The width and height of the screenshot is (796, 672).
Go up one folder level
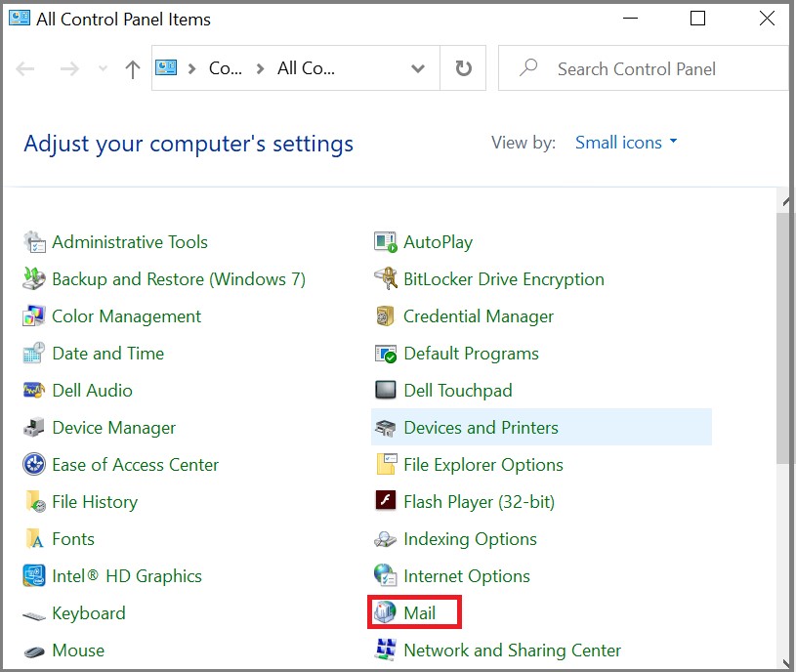(x=133, y=69)
